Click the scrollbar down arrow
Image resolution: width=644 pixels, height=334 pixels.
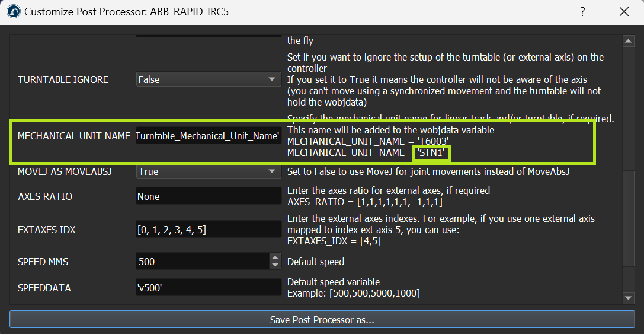pos(629,298)
